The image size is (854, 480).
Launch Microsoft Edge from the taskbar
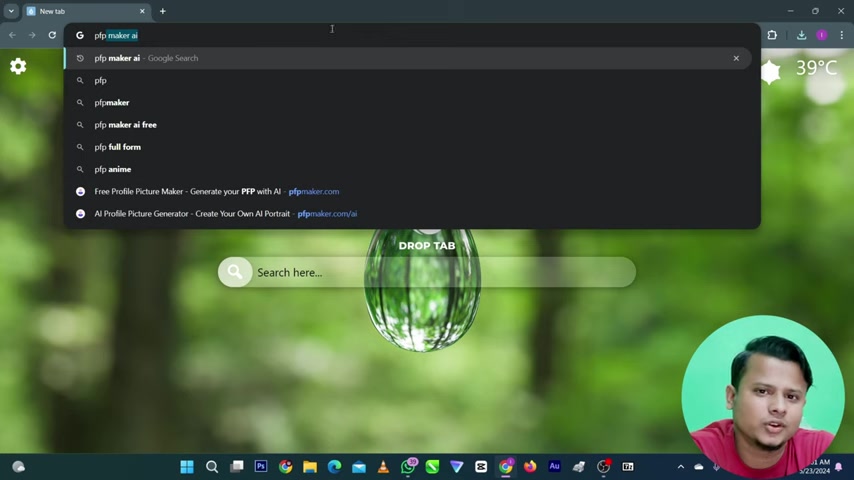click(334, 467)
